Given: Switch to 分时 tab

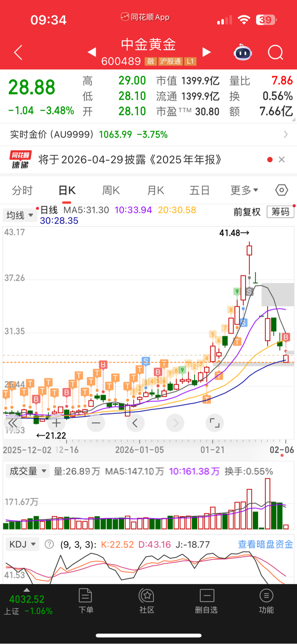Looking at the screenshot, I should [22, 190].
